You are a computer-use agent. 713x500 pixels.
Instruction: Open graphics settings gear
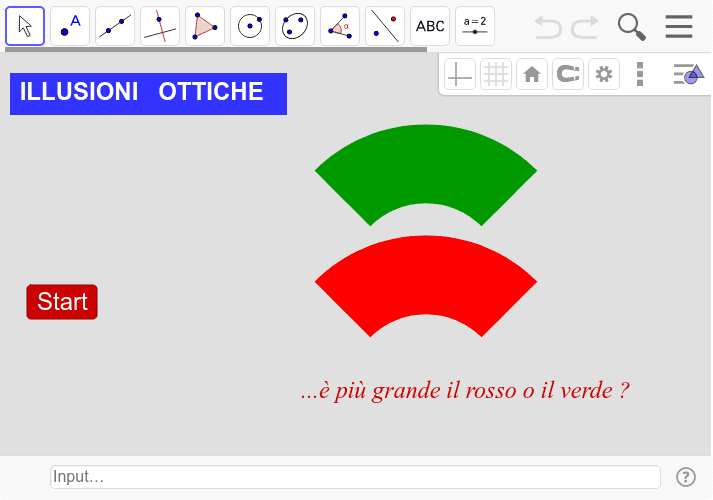(x=604, y=74)
